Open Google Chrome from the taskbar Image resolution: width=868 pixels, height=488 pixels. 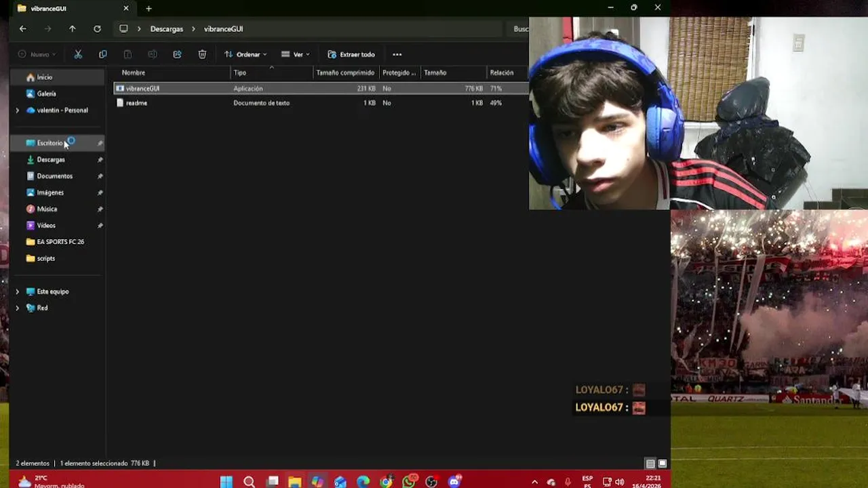pos(386,482)
